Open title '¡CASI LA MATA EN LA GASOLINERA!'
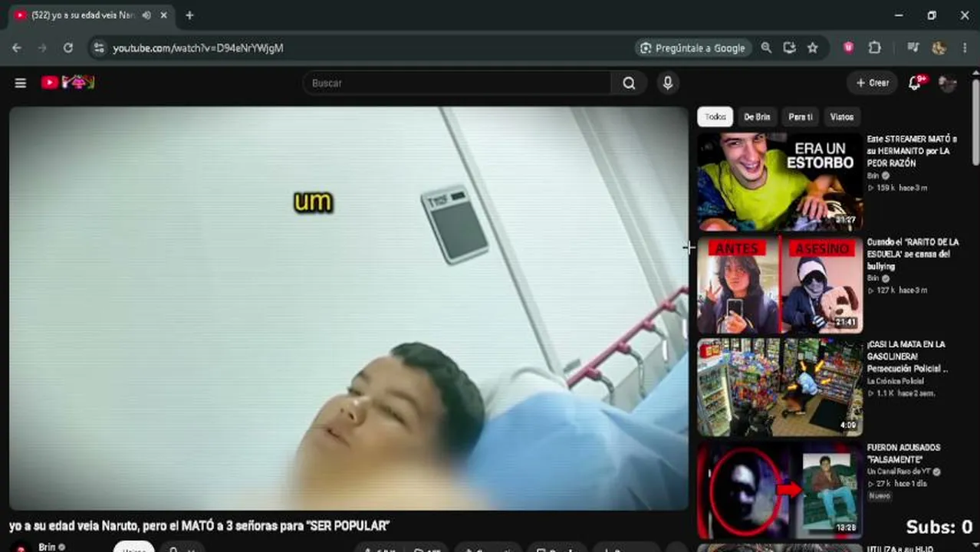980x552 pixels. click(x=907, y=356)
